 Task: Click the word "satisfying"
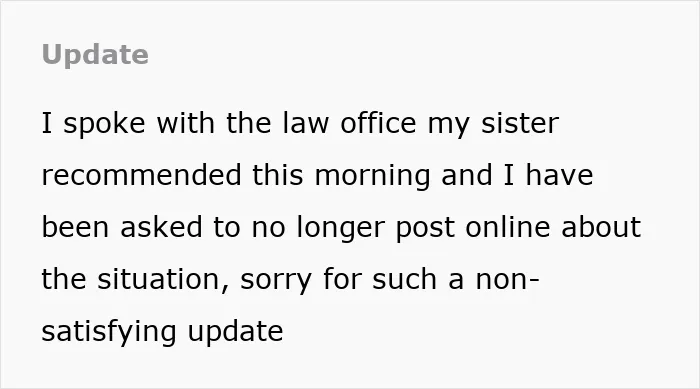109,333
